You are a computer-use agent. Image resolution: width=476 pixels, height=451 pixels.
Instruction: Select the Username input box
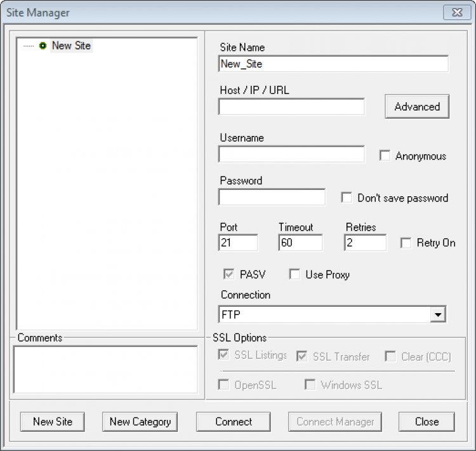coord(292,154)
